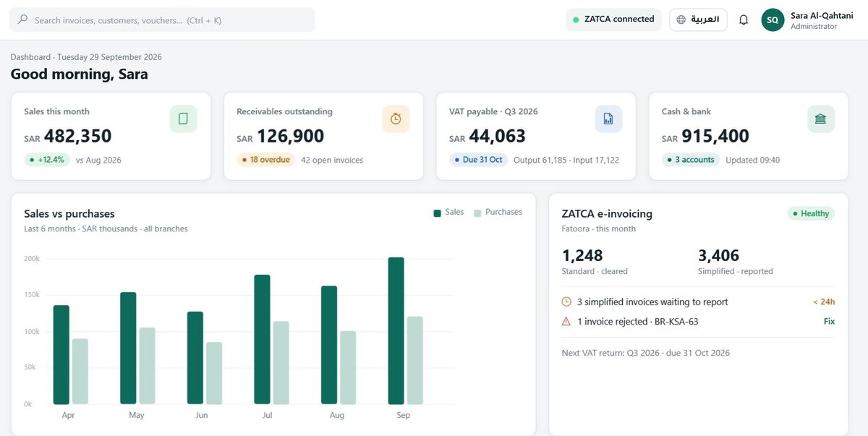Click the April purchases bar
Screen dimensions: 868x436
[x=80, y=371]
